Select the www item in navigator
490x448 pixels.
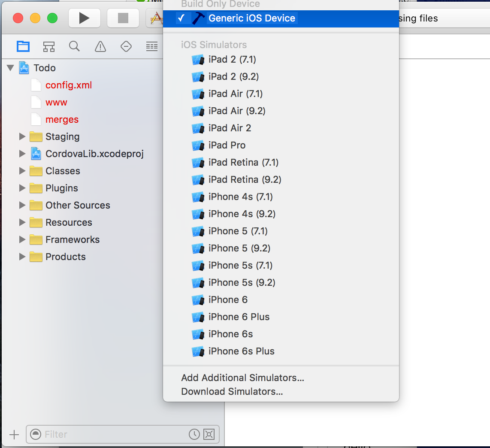(56, 102)
